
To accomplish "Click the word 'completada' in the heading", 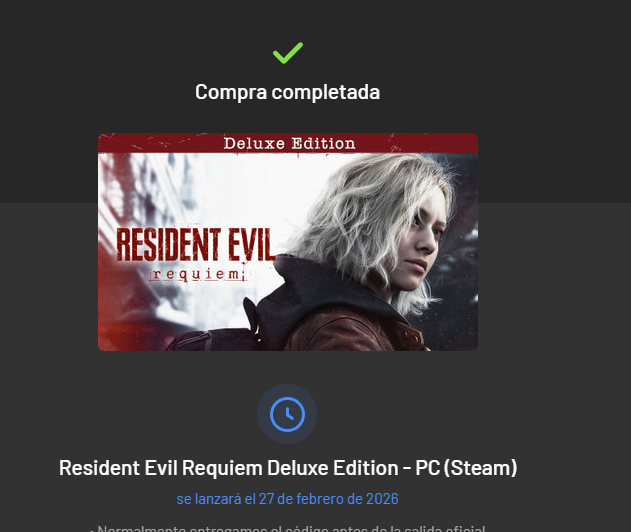I will pos(326,92).
